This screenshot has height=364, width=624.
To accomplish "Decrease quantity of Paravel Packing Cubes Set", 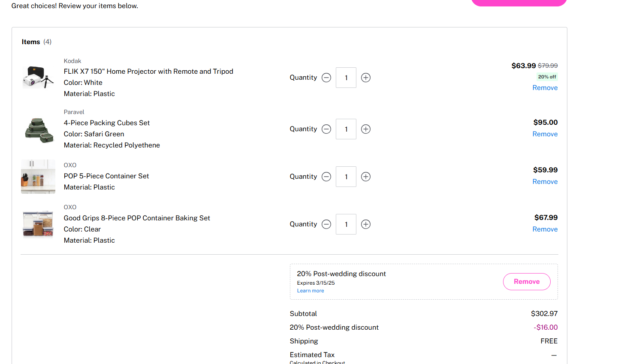I will (326, 129).
